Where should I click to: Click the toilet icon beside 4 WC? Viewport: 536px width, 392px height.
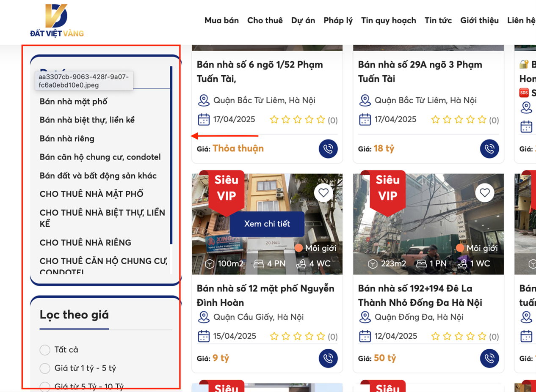(301, 264)
